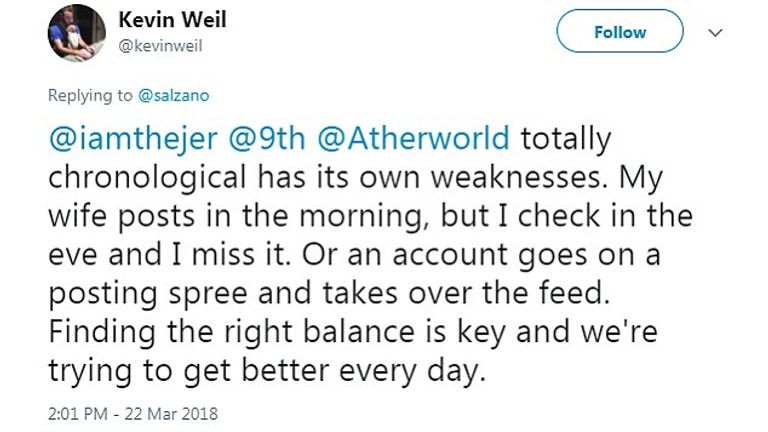Visit the @Atherworld mention profile

coord(413,137)
